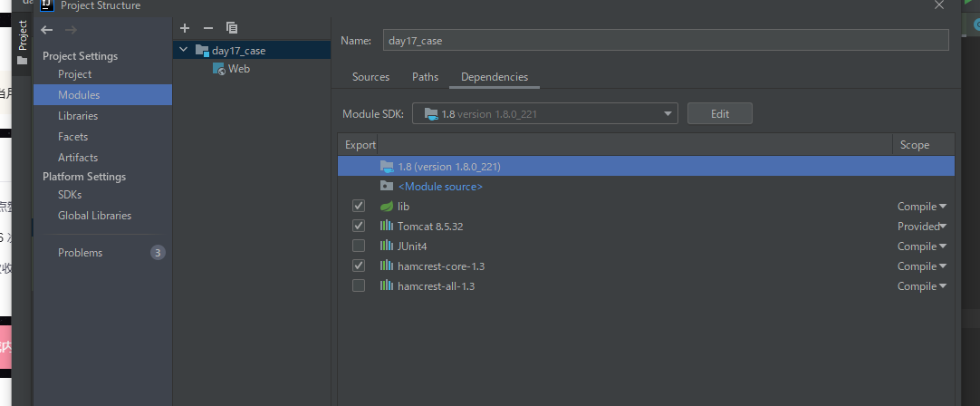This screenshot has width=980, height=406.
Task: Enable export checkbox for JUnit4
Action: pos(359,246)
